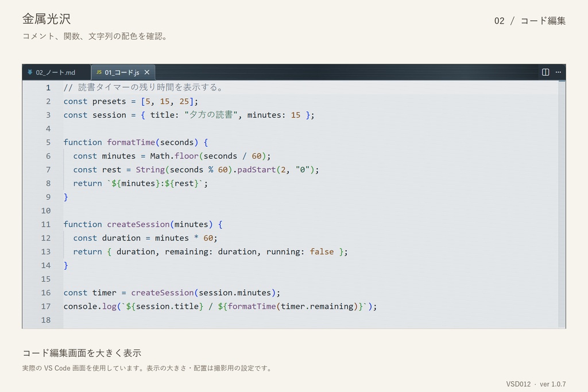Click padStart on line 7
This screenshot has width=588, height=392.
[x=257, y=170]
